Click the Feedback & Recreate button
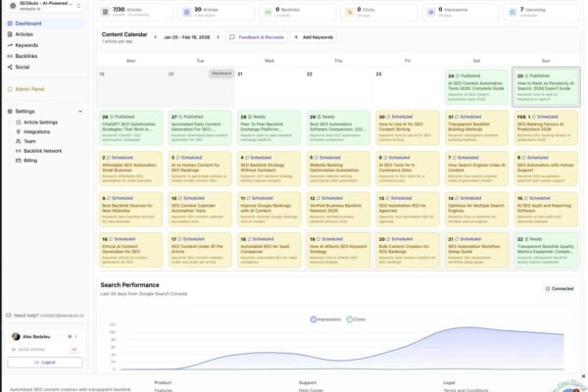The image size is (588, 392). click(257, 37)
